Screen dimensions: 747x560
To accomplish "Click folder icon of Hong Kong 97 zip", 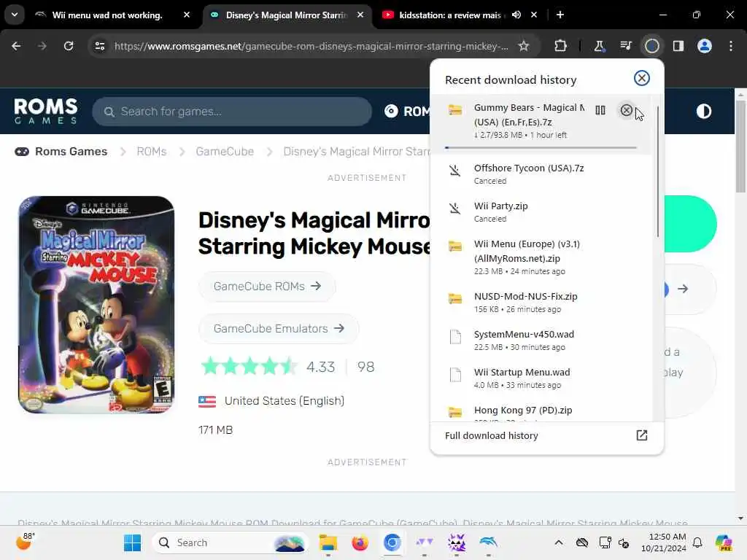I will click(455, 412).
